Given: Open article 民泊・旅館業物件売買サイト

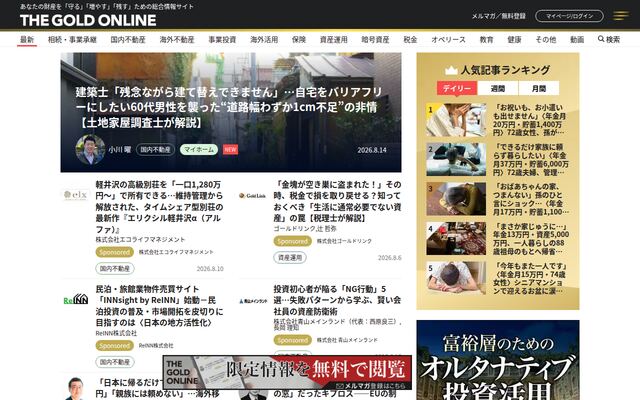Looking at the screenshot, I should (160, 306).
